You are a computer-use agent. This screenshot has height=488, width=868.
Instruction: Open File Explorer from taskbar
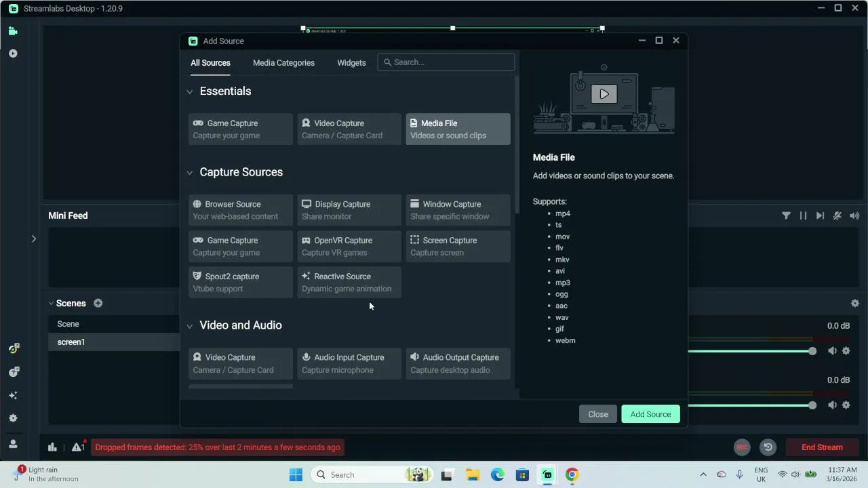tap(472, 475)
